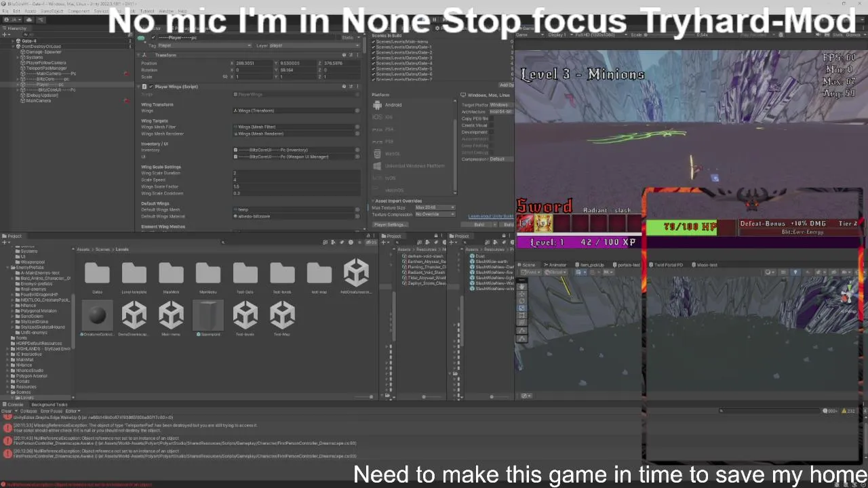Toggle the Player Wings script enabled checkbox
This screenshot has width=868, height=488.
[x=151, y=87]
